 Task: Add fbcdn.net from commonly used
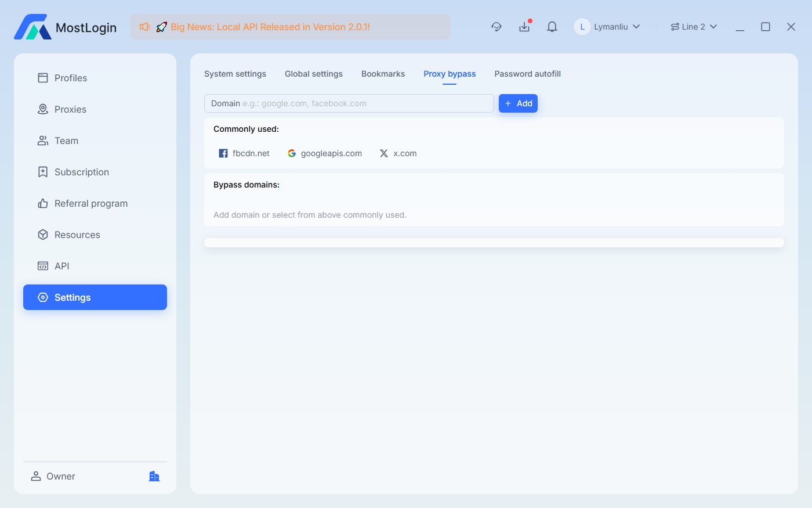coord(244,153)
